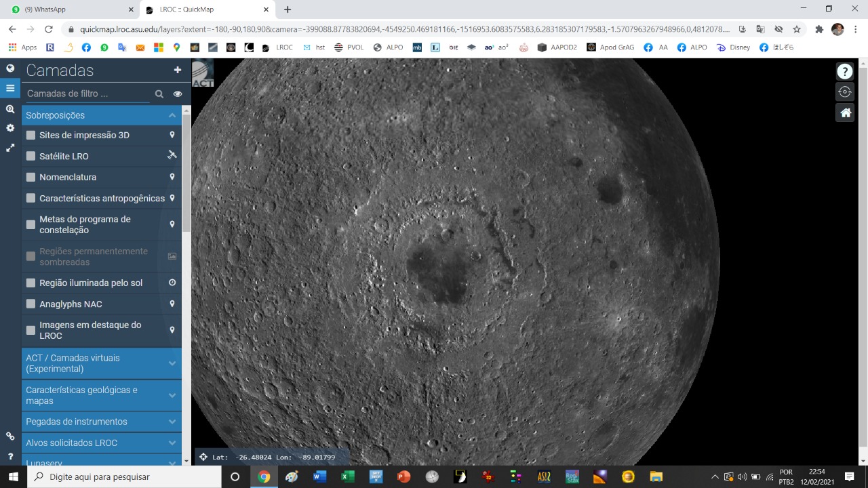The image size is (868, 488).
Task: Click the pin icon of Características antropogênicas
Action: pyautogui.click(x=172, y=198)
